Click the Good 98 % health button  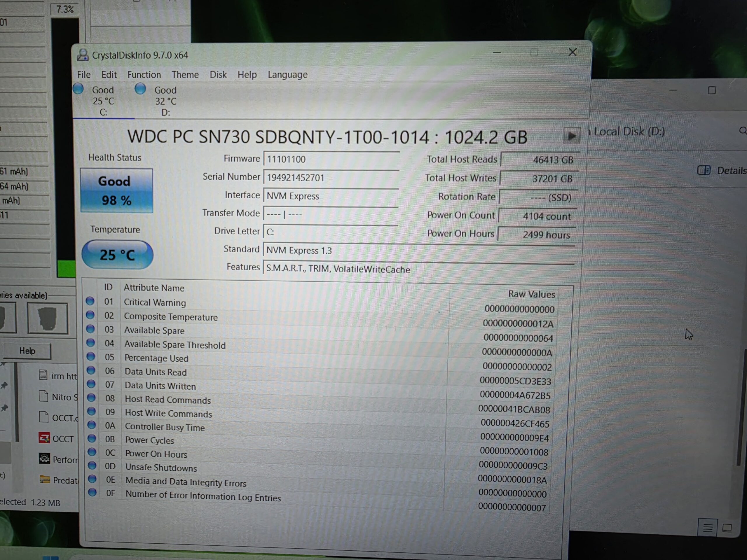point(116,191)
